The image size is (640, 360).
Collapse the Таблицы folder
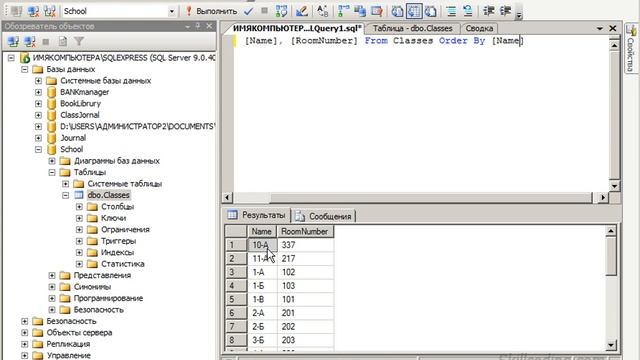pyautogui.click(x=52, y=172)
